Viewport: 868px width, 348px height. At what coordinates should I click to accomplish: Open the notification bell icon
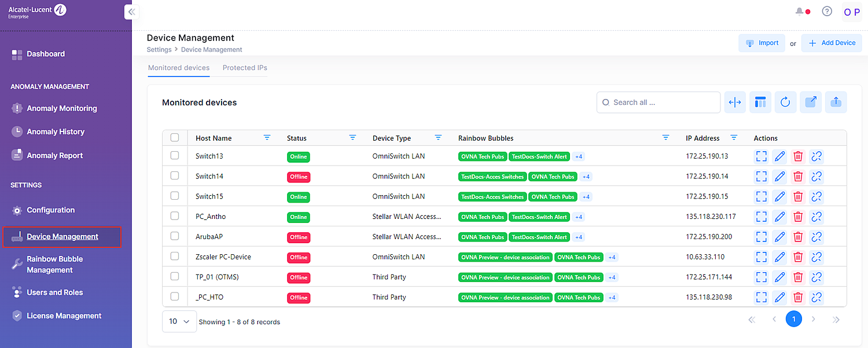point(799,11)
